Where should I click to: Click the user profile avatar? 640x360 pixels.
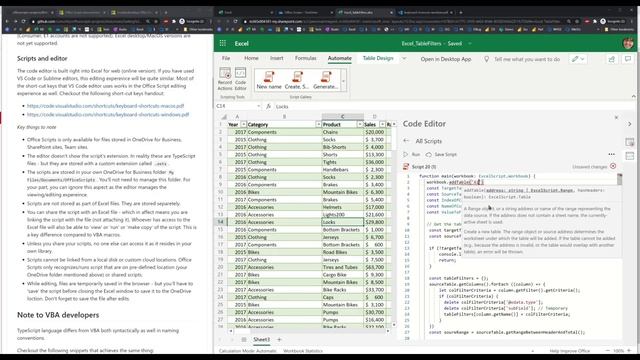[x=629, y=43]
